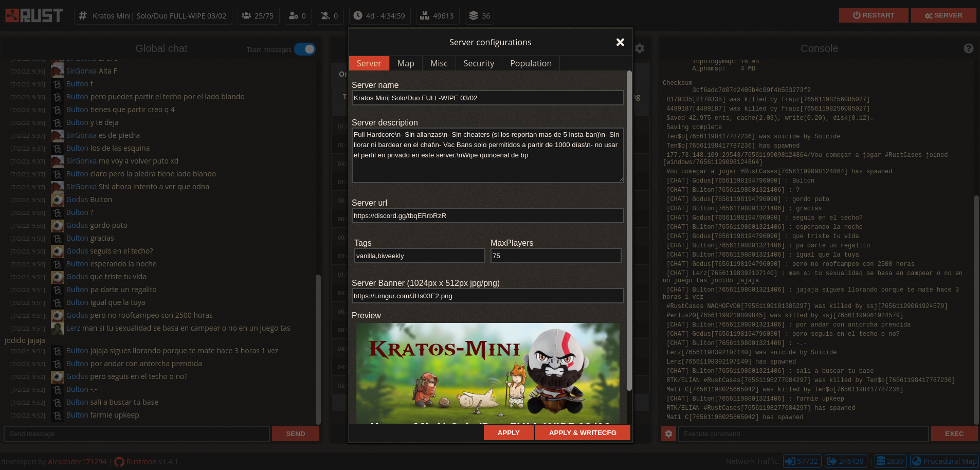Open the Console help question mark
Image resolution: width=980 pixels, height=470 pixels.
969,48
